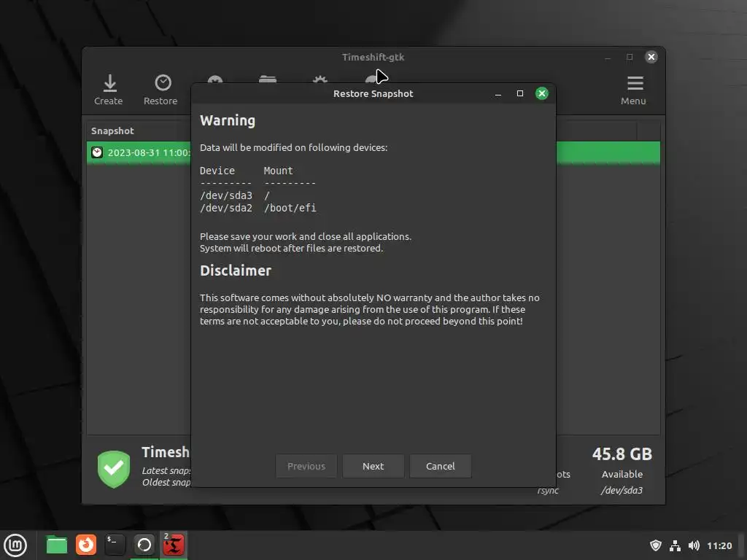Screen dimensions: 747x560
Task: Maximize the Restore Snapshot dialog
Action: click(x=519, y=93)
